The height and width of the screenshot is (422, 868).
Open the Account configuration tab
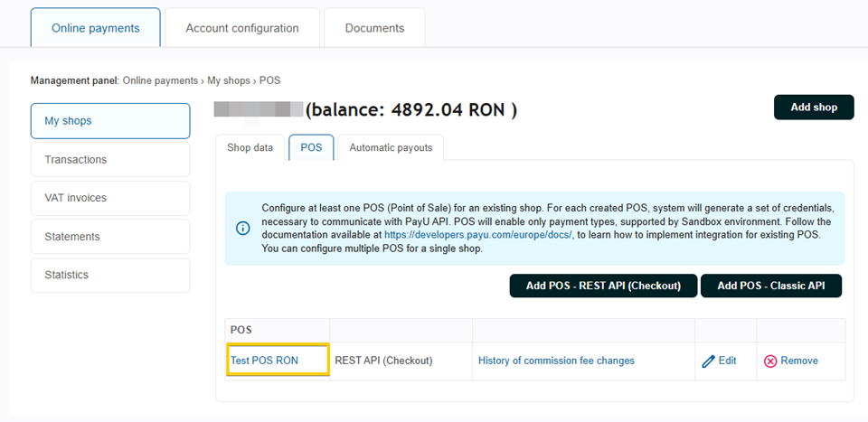241,28
